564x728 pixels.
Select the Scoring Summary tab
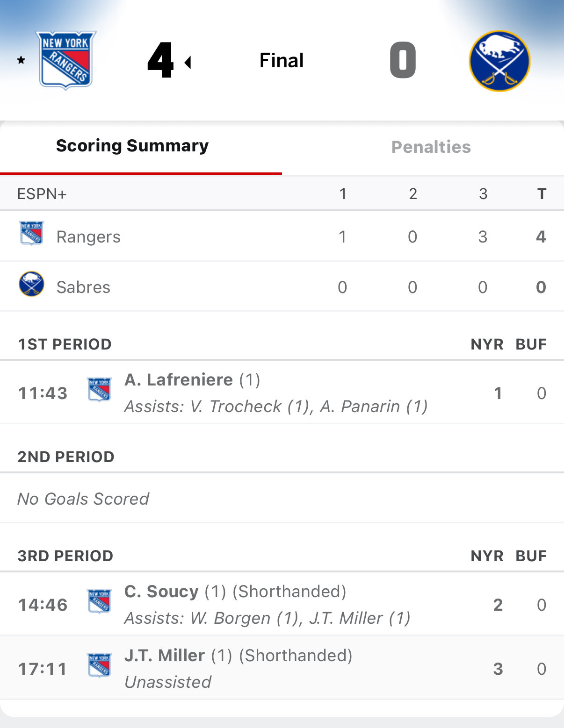coord(132,146)
